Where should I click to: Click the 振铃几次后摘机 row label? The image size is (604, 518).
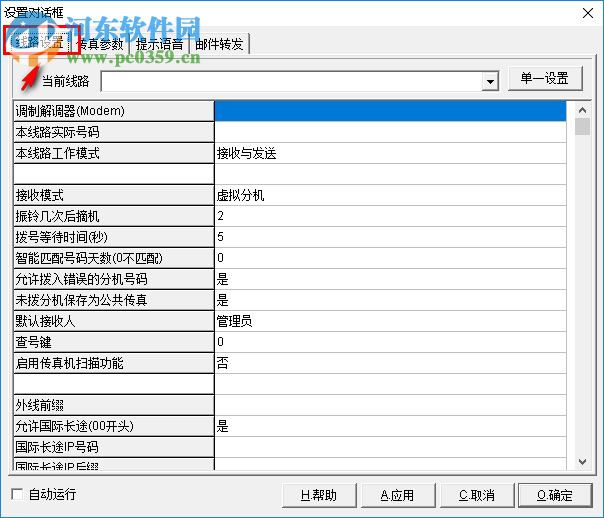pyautogui.click(x=114, y=216)
